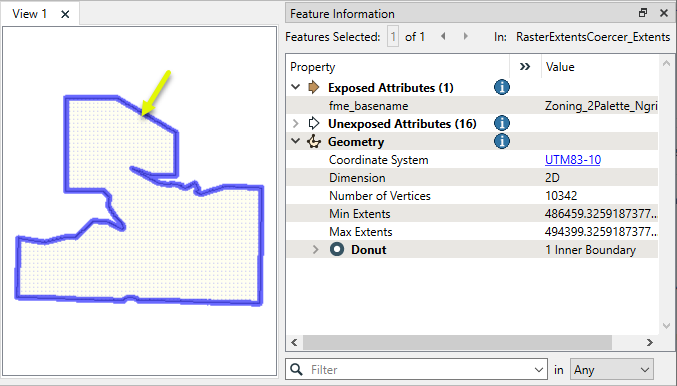The image size is (677, 386).
Task: Collapse the Exposed Attributes section
Action: click(x=296, y=87)
